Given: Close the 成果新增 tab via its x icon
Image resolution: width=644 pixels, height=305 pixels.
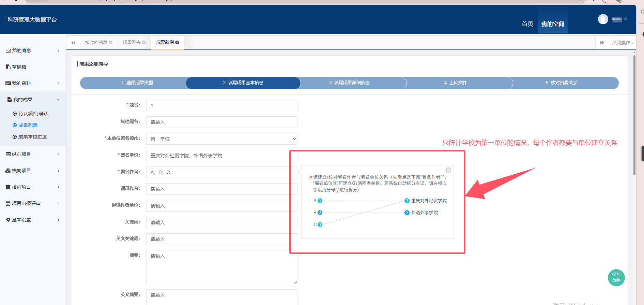Looking at the screenshot, I should [177, 43].
